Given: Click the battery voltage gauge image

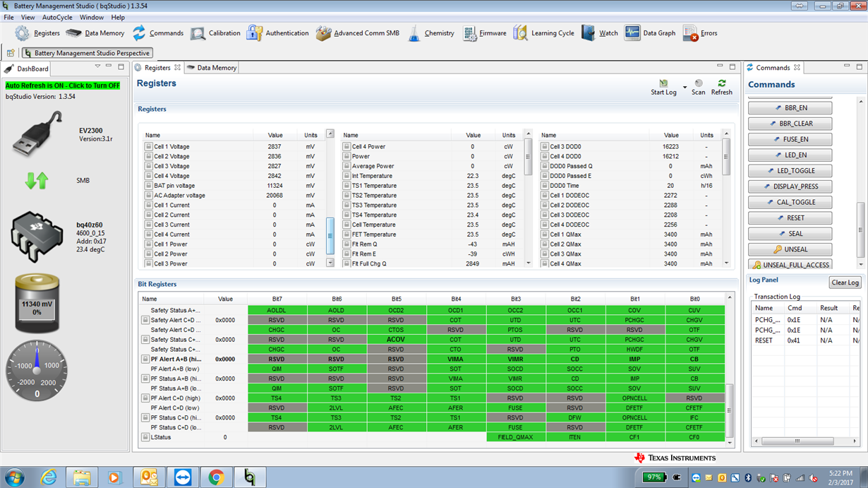Looking at the screenshot, I should [37, 304].
